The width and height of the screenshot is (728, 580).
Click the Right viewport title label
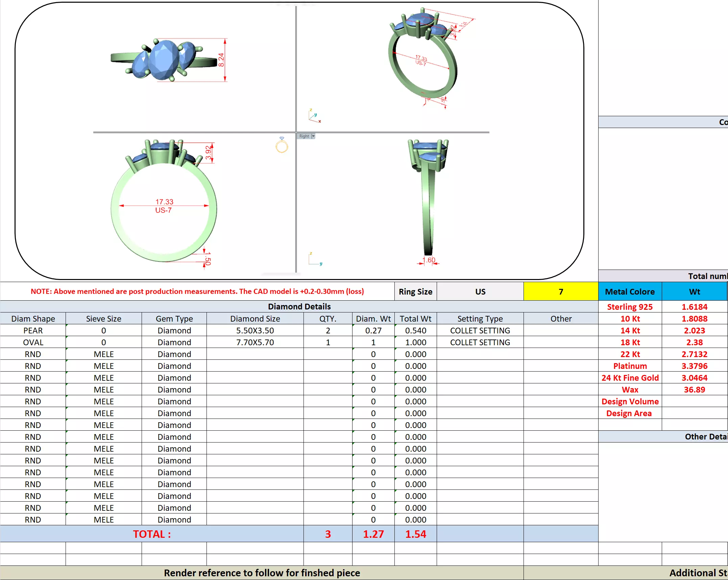click(x=304, y=136)
